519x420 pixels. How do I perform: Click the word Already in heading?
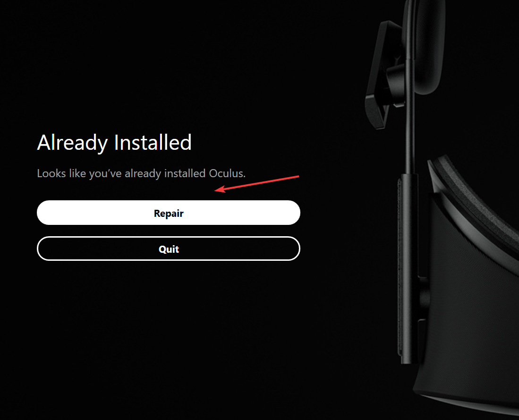(72, 143)
